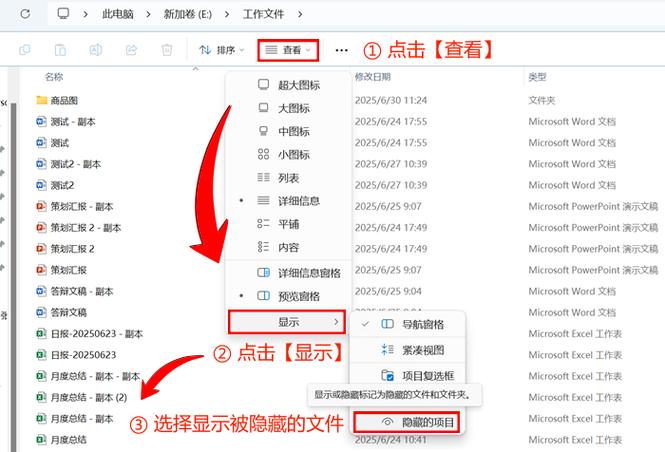Viewport: 665px width, 452px height.
Task: Open the 显示 submenu
Action: (287, 322)
